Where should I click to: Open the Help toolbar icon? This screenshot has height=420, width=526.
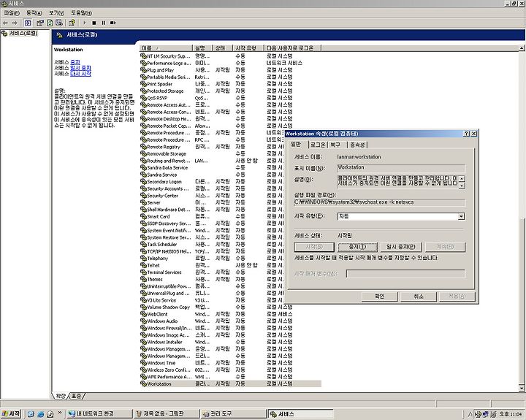(72, 23)
